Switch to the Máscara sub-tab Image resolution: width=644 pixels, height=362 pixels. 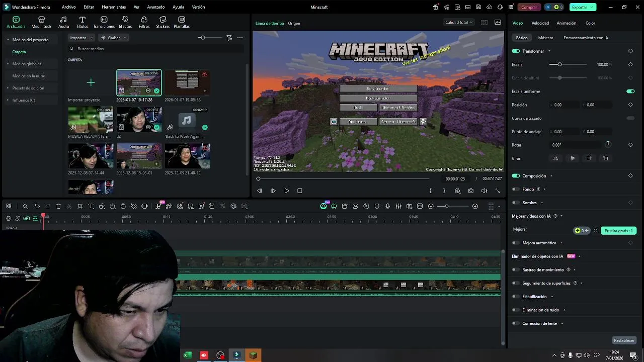[x=545, y=38]
